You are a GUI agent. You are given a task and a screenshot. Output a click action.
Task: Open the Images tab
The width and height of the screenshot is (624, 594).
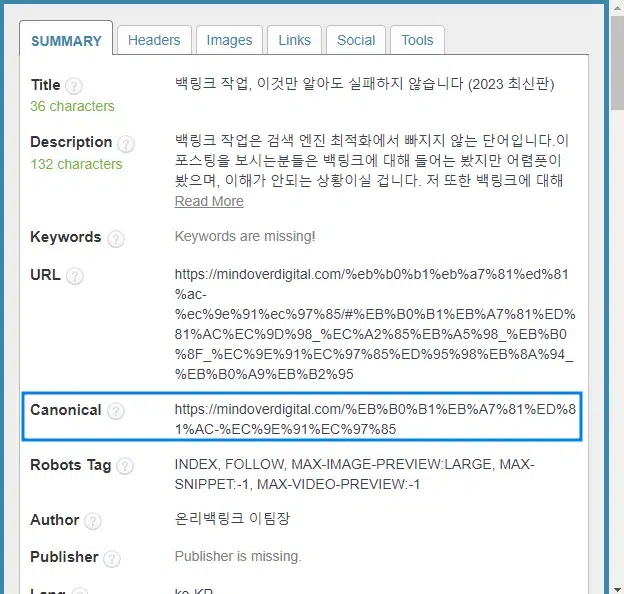pyautogui.click(x=229, y=40)
